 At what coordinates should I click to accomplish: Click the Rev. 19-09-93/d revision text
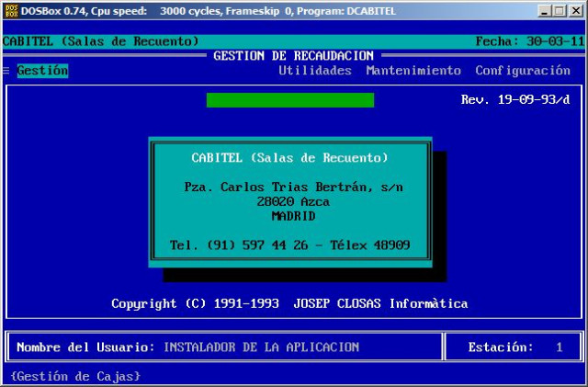coord(515,100)
